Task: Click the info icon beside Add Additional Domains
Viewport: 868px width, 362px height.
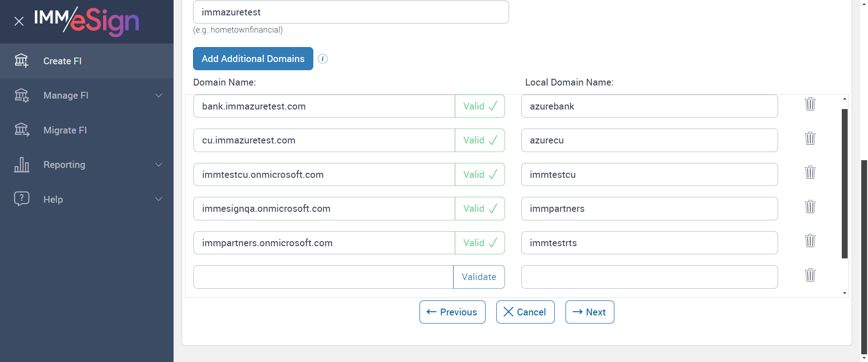Action: (x=322, y=59)
